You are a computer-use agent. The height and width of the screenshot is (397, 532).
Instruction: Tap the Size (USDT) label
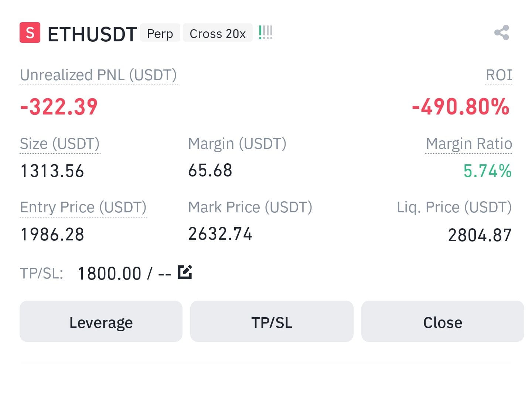point(59,144)
